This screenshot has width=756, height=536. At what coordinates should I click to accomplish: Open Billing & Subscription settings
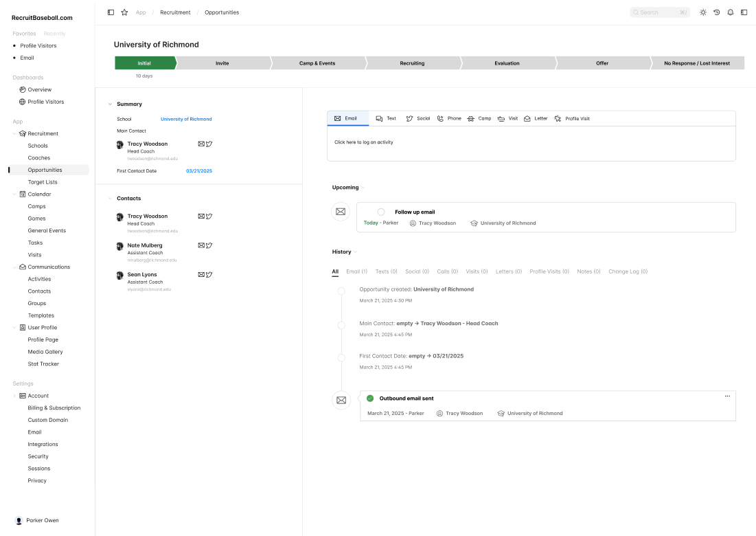[54, 408]
